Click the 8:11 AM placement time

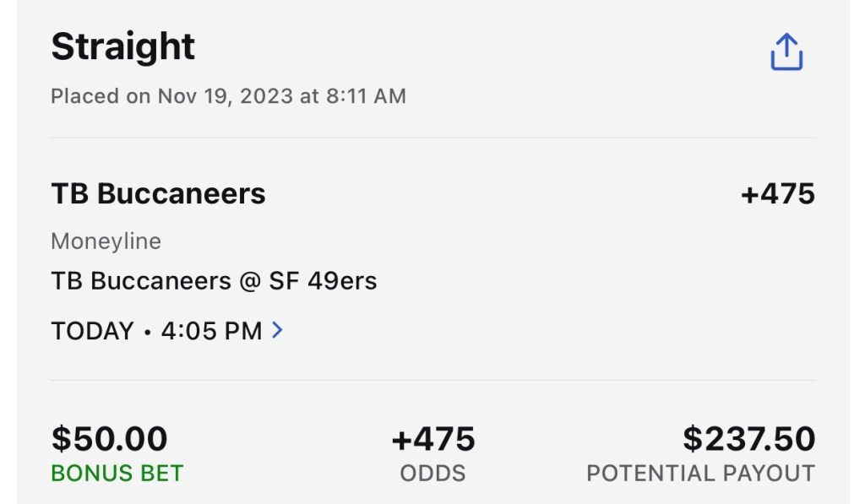pos(365,96)
